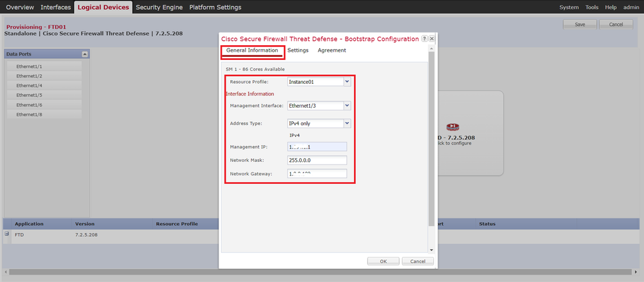Click the 7.2.5.208 version cell

86,235
